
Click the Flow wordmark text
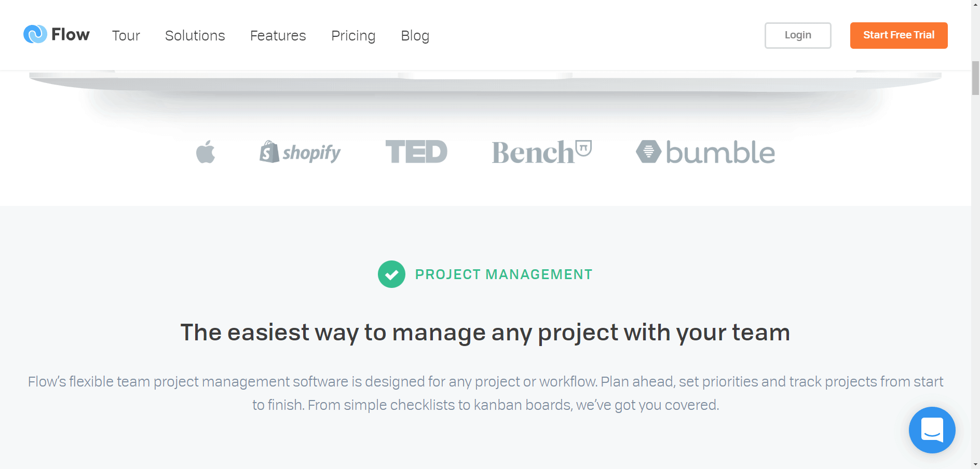pos(71,34)
